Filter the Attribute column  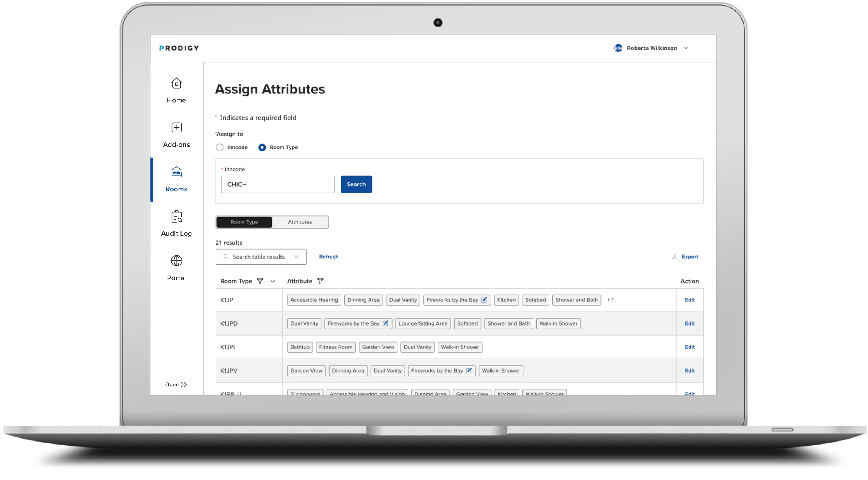(x=321, y=281)
